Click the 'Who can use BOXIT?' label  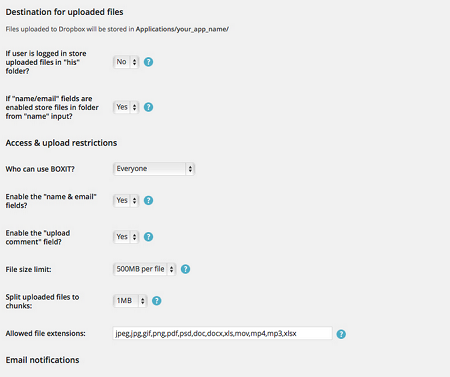click(x=40, y=169)
